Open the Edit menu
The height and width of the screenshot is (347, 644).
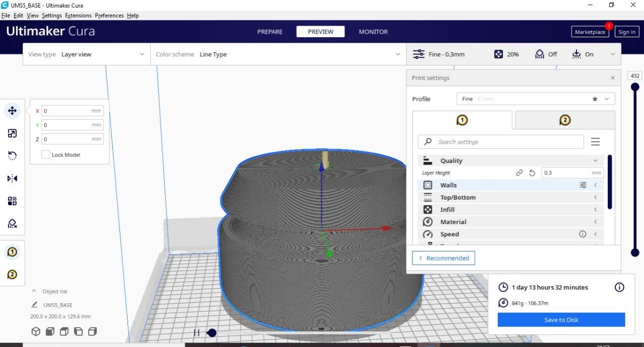click(18, 16)
